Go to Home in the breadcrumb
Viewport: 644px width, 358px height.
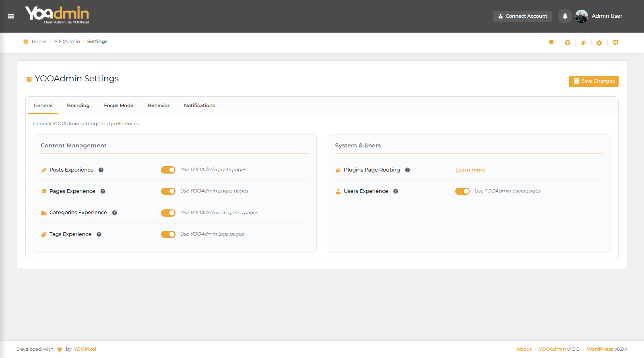39,41
